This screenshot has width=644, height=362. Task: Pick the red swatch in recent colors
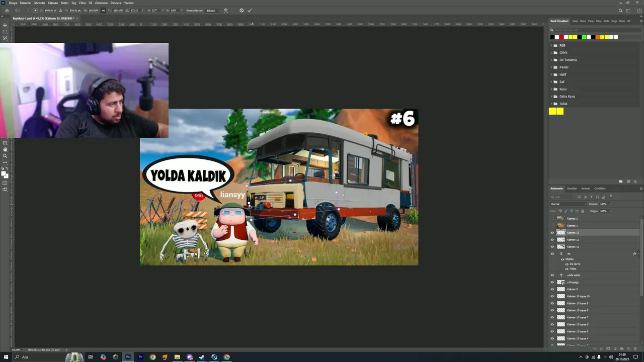click(561, 37)
